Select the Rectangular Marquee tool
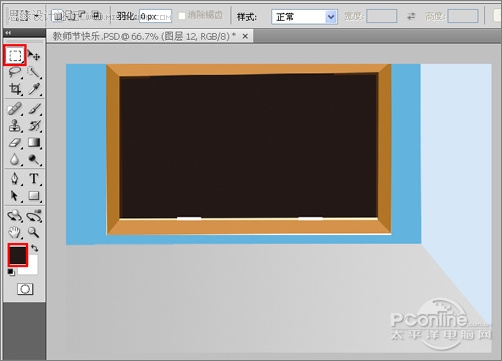The height and width of the screenshot is (361, 502). (15, 55)
